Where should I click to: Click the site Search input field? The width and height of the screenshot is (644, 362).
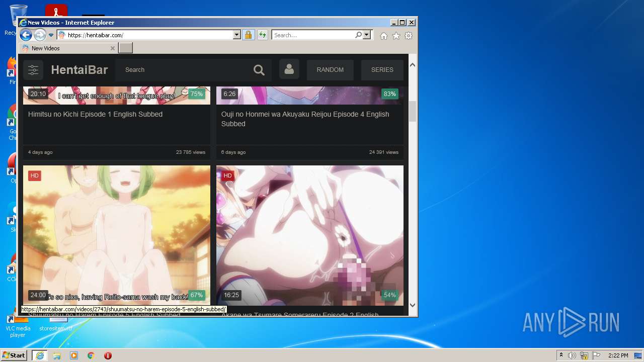coord(181,70)
